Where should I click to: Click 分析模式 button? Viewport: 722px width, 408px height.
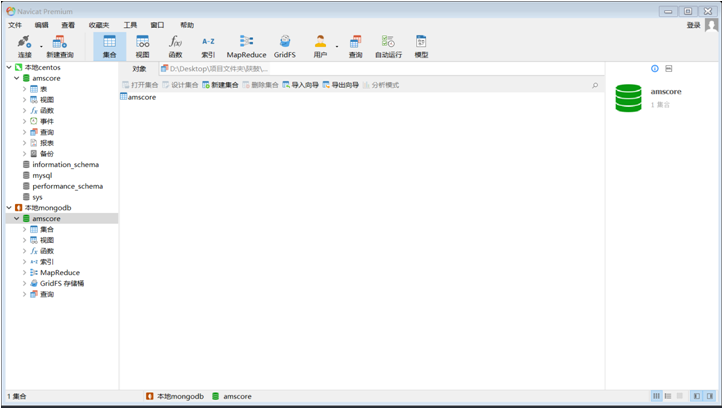pos(381,85)
